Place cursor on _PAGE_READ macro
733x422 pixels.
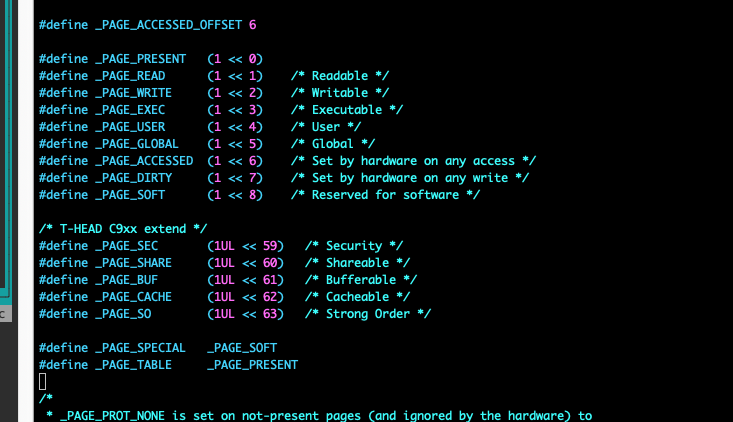(x=137, y=76)
